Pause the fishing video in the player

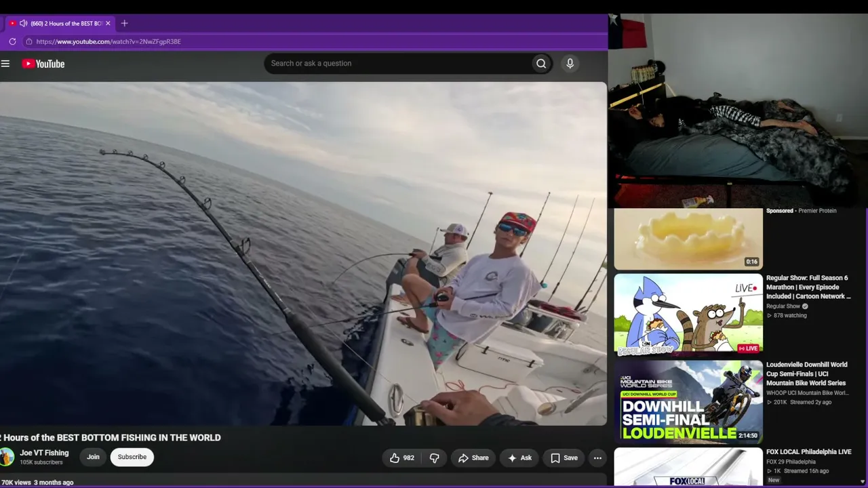(303, 253)
